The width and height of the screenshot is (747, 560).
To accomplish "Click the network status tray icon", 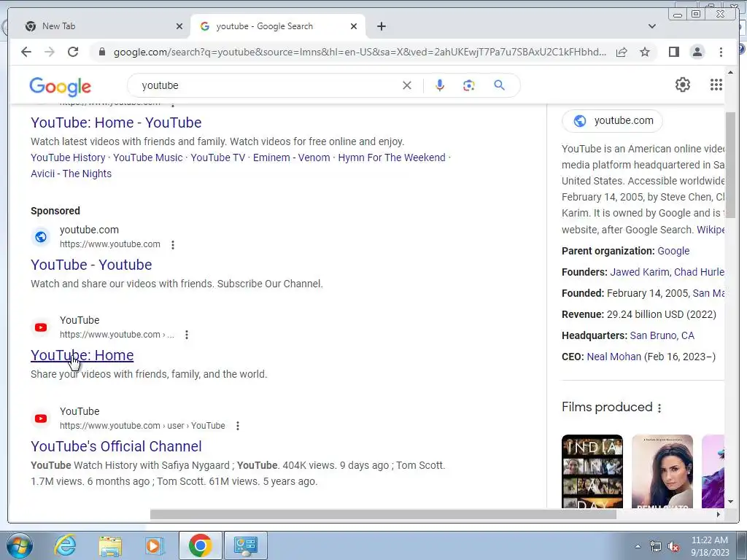I will coord(656,547).
